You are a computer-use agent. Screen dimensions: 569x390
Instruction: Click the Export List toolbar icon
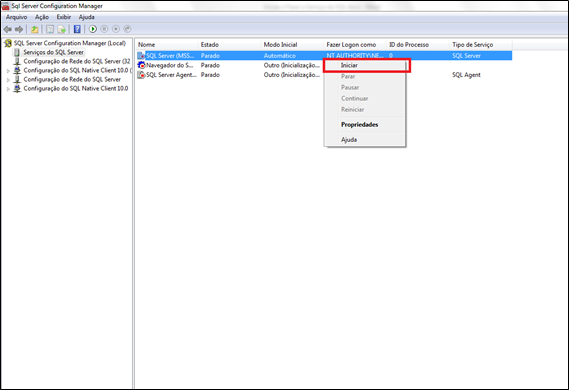tap(62, 29)
